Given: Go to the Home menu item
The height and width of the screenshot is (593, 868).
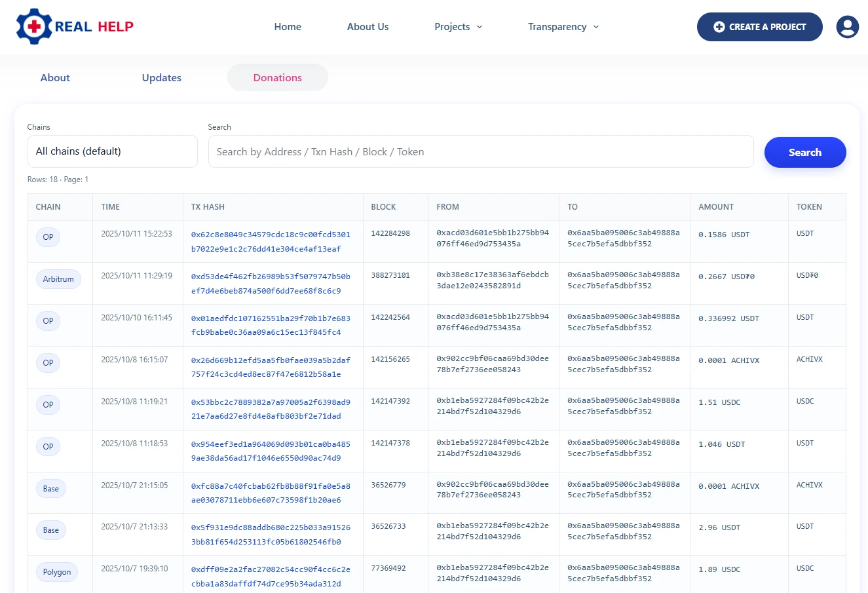Looking at the screenshot, I should point(288,27).
